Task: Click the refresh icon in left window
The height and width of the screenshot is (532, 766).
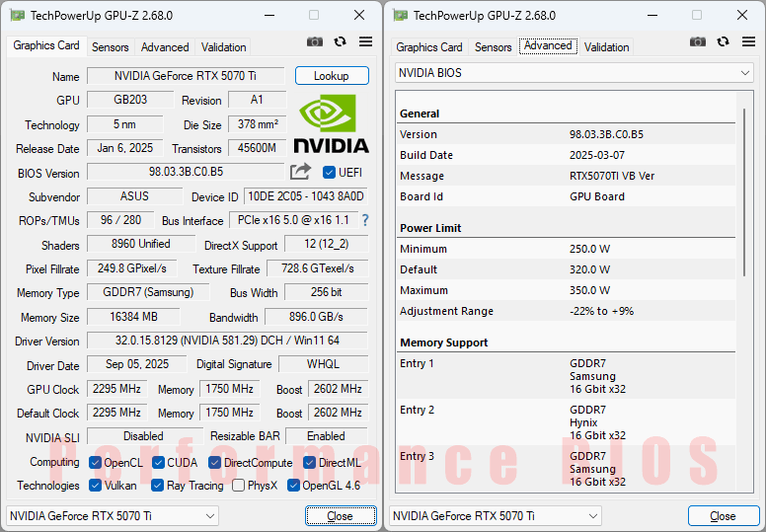Action: [340, 42]
